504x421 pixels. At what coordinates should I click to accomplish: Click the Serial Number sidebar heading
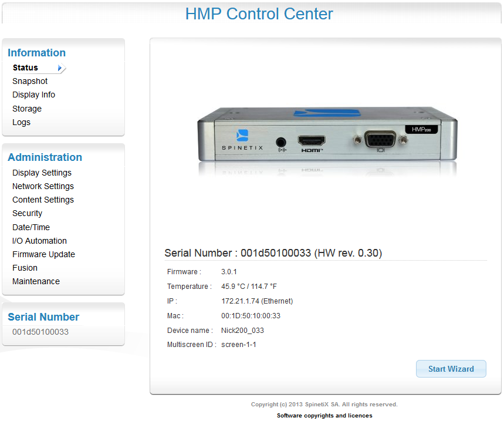coord(43,317)
